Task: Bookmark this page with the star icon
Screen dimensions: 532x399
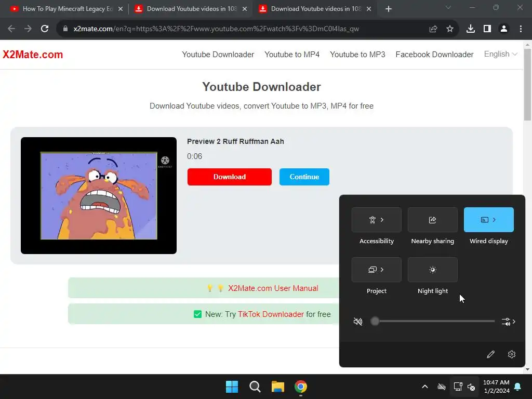Action: click(450, 29)
